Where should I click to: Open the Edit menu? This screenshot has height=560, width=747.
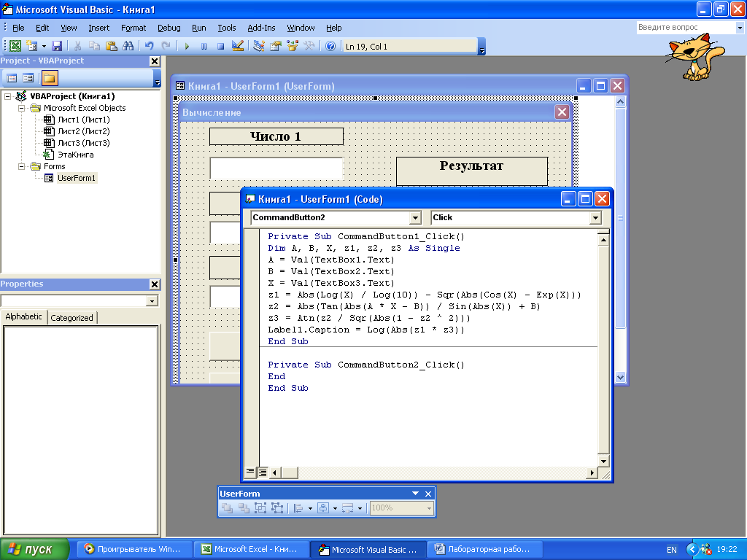(x=42, y=28)
